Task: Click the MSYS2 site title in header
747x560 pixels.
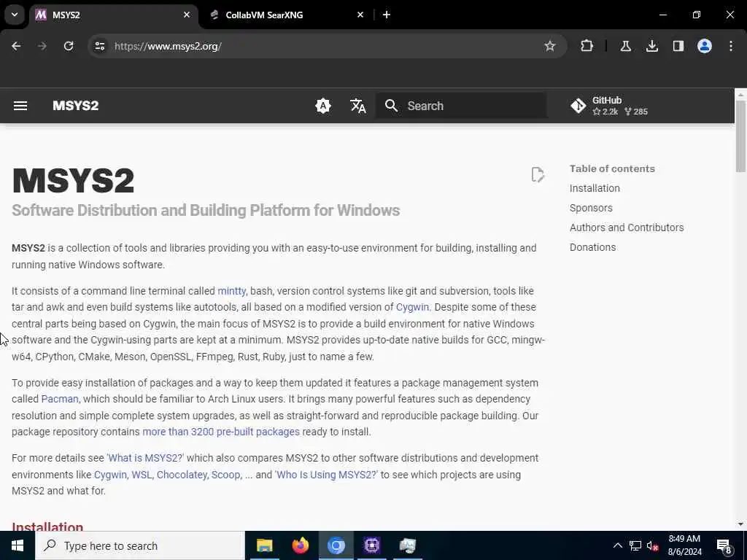Action: pyautogui.click(x=75, y=106)
